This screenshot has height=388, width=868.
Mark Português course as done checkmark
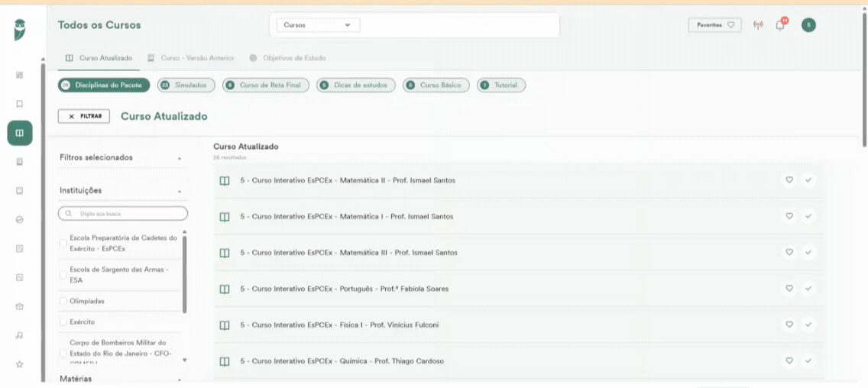pos(808,289)
